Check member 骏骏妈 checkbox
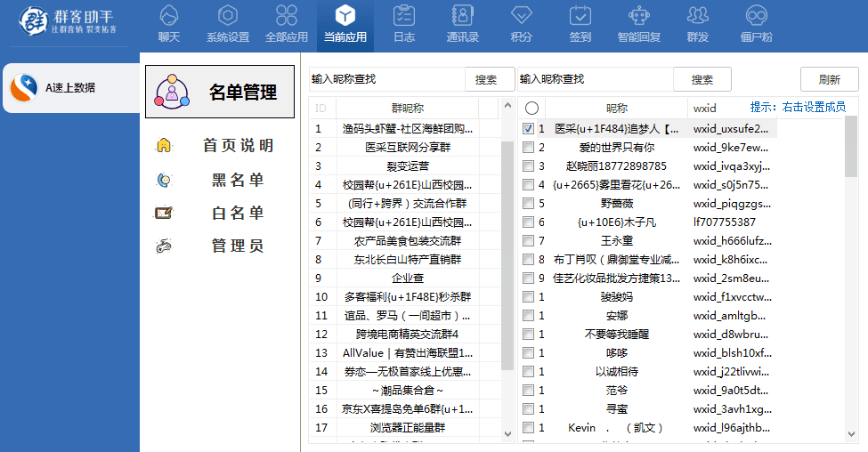This screenshot has height=452, width=868. coord(528,297)
